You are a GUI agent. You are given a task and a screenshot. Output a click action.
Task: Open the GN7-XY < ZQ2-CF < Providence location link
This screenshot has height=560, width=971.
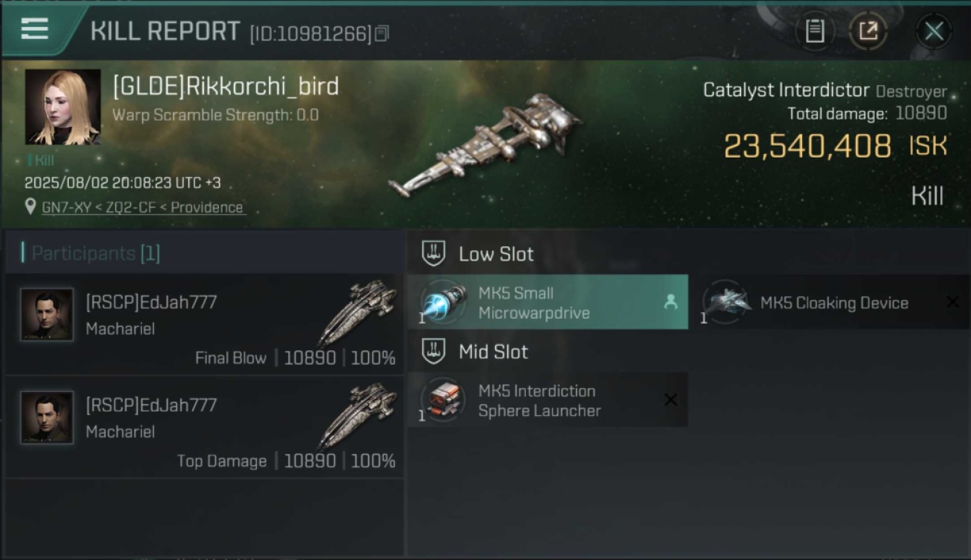[143, 208]
